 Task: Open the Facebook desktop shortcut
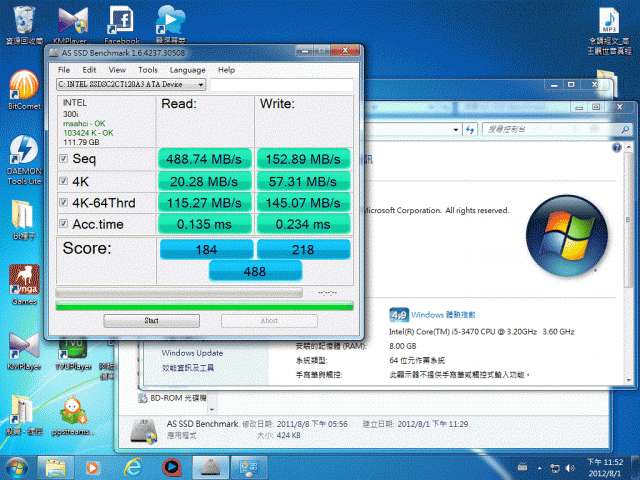(121, 20)
